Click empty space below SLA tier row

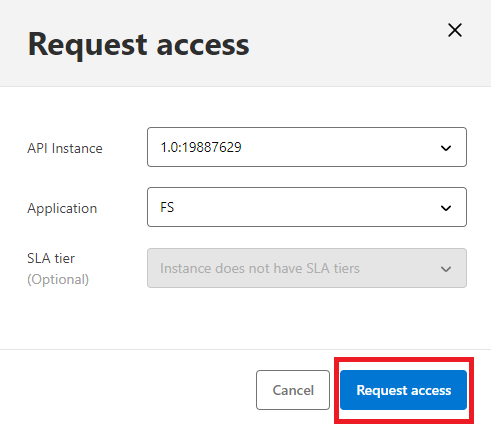[245, 318]
